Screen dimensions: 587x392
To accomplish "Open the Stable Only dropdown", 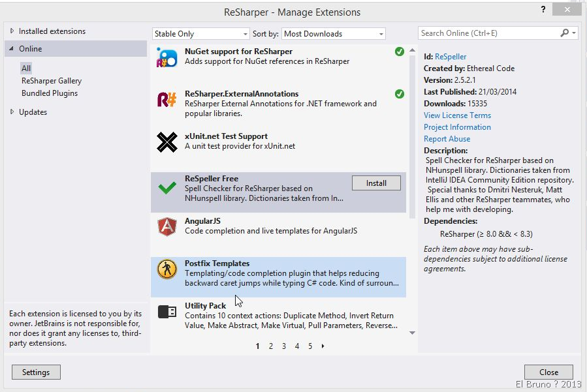I will click(x=201, y=34).
